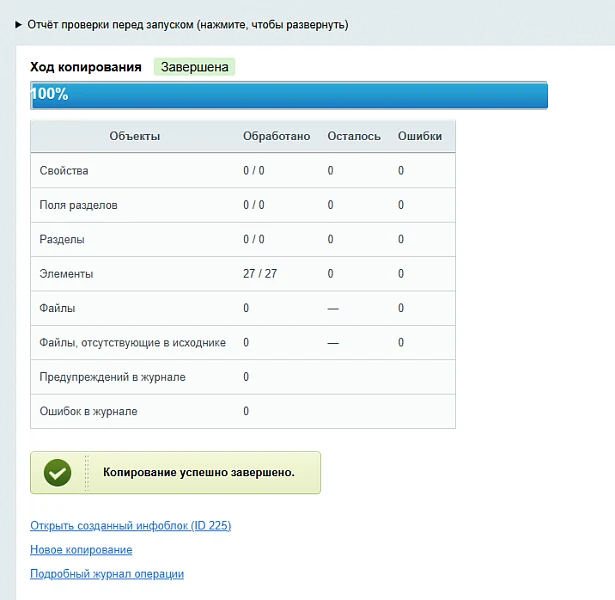Select Предупреждений в журнале row label
The width and height of the screenshot is (615, 600).
[x=113, y=377]
